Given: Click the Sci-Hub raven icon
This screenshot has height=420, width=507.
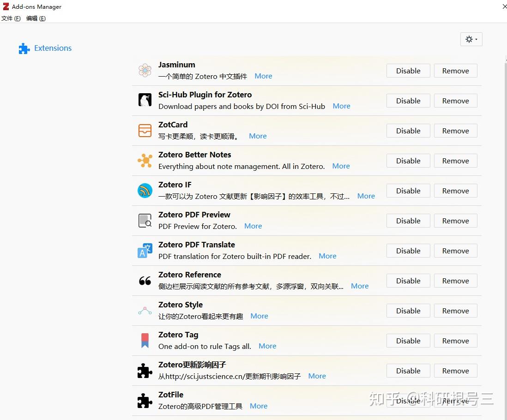Looking at the screenshot, I should (x=145, y=100).
